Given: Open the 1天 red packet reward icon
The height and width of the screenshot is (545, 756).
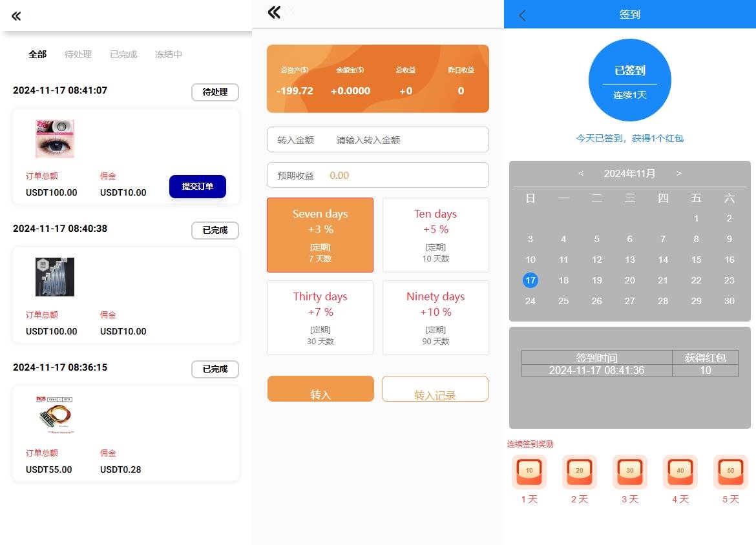Looking at the screenshot, I should point(529,471).
